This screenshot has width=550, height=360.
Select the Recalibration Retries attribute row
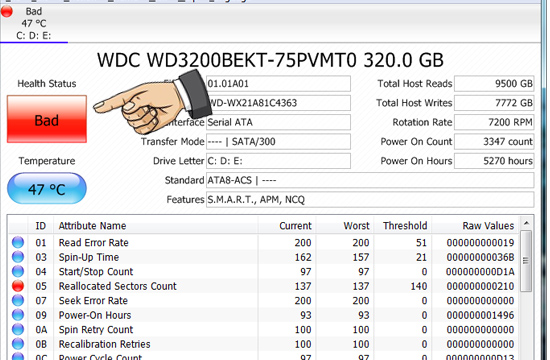[x=264, y=344]
